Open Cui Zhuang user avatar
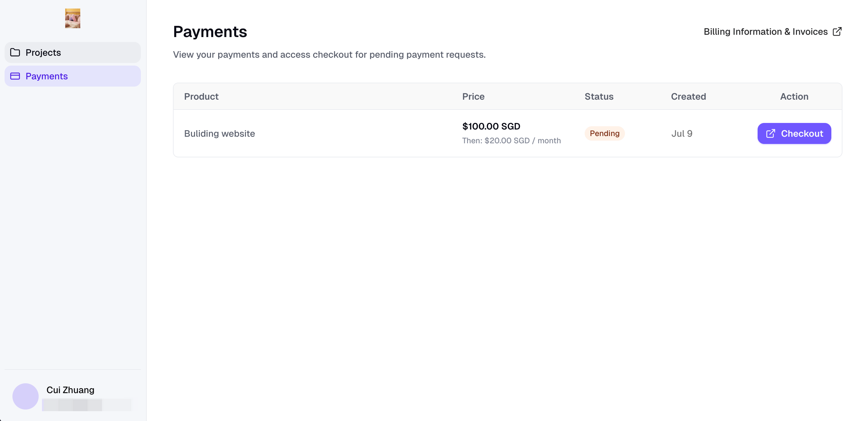 tap(26, 396)
